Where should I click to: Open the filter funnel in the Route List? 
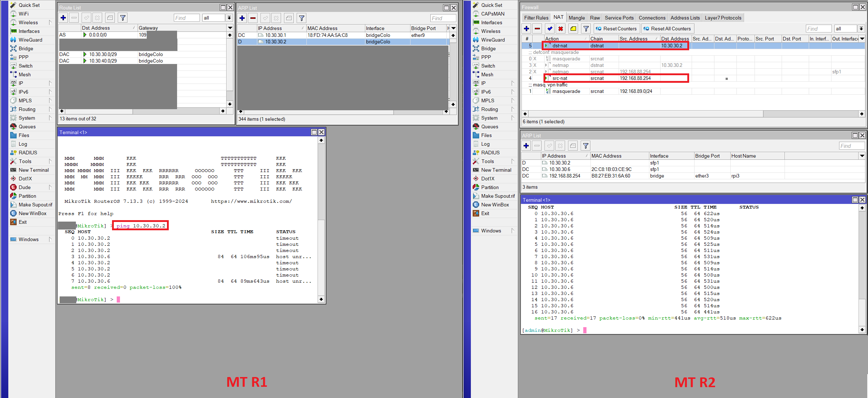click(123, 17)
